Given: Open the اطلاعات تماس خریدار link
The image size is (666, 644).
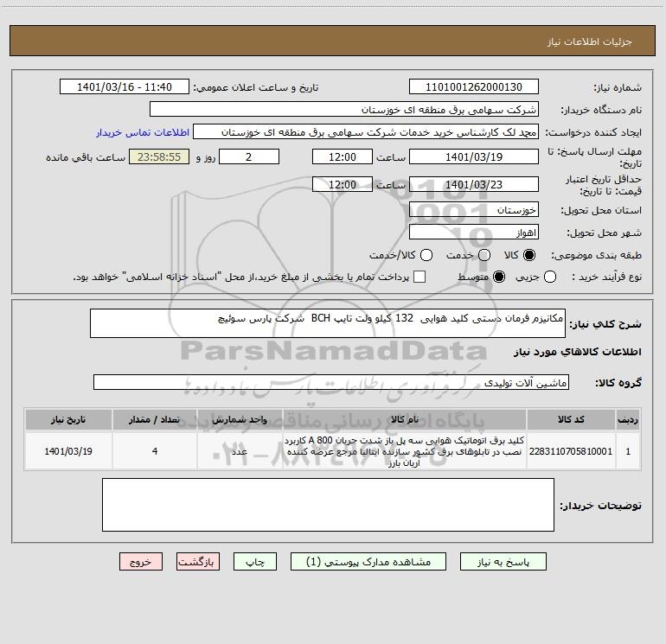Looking at the screenshot, I should (x=143, y=132).
